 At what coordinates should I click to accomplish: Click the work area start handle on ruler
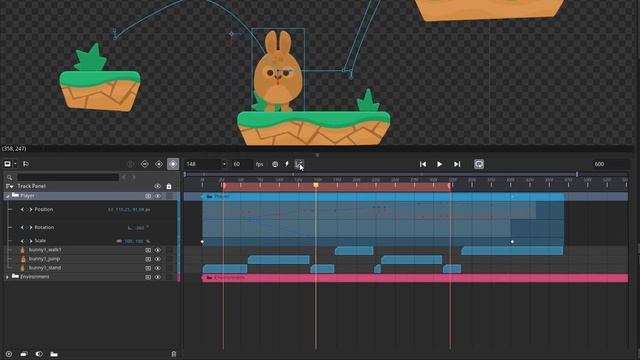pos(224,186)
